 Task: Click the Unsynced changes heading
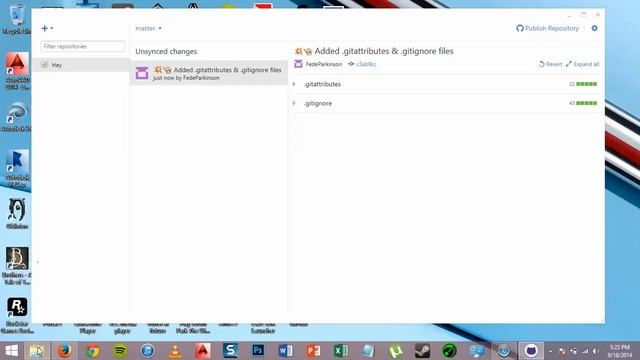click(x=166, y=51)
